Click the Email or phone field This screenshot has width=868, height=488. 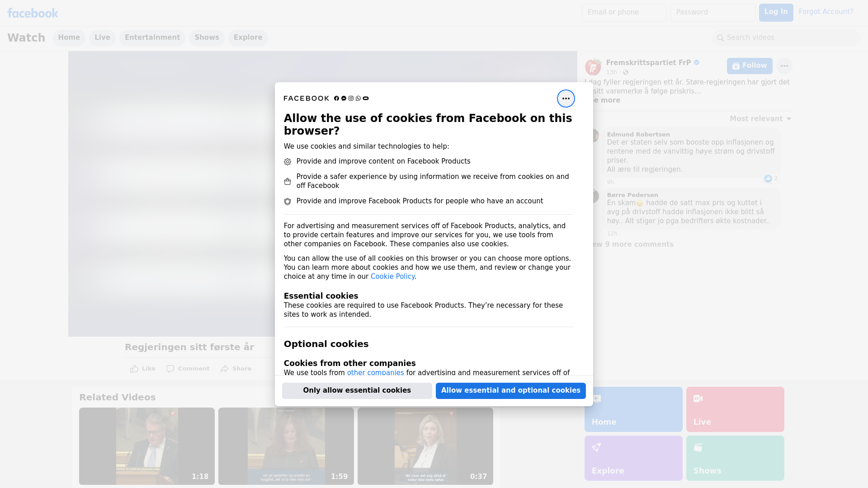(624, 13)
